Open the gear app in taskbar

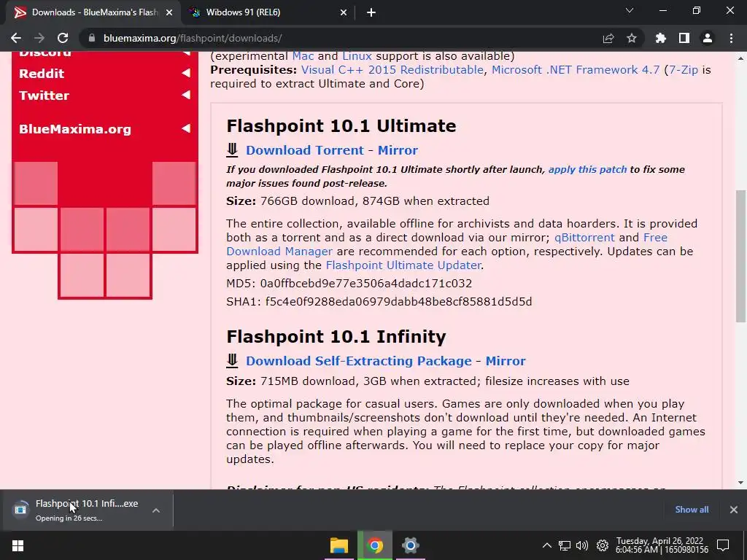pyautogui.click(x=410, y=545)
